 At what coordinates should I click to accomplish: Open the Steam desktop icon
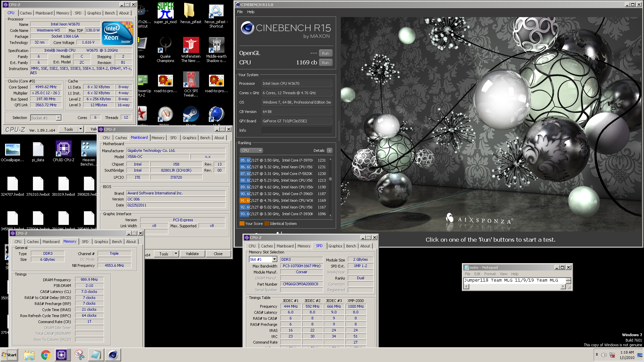[191, 115]
